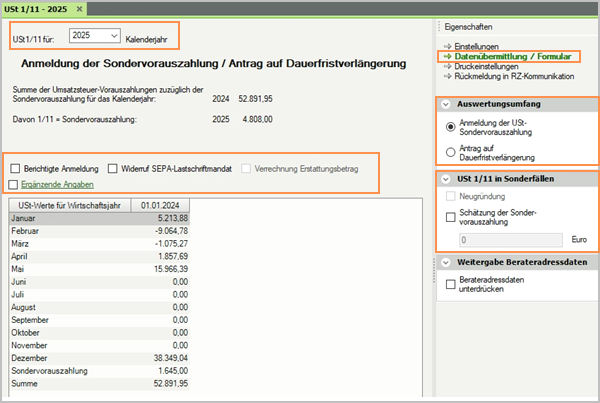Close the USt 1/11 - 2025 tab

tap(79, 9)
